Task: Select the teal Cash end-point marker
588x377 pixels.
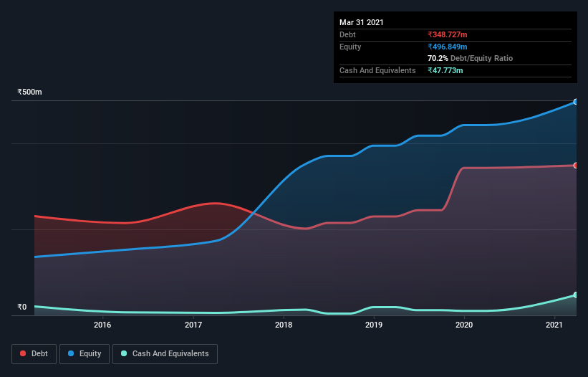Action: (x=576, y=295)
